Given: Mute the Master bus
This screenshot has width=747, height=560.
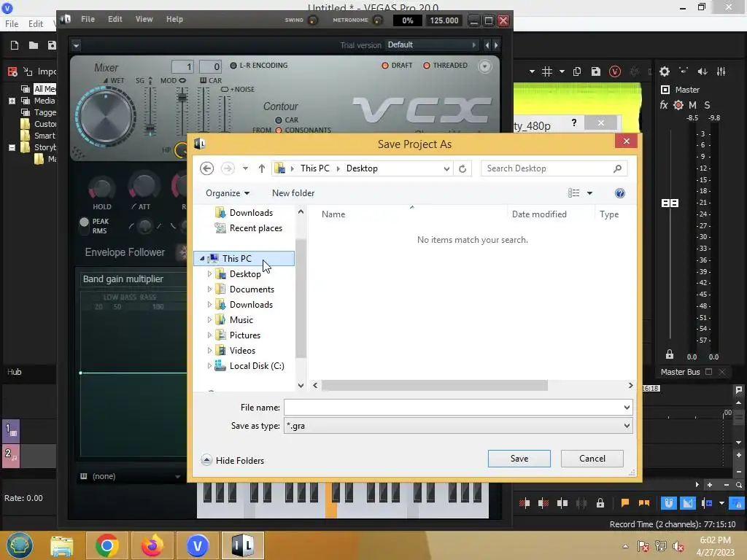Looking at the screenshot, I should pyautogui.click(x=693, y=105).
